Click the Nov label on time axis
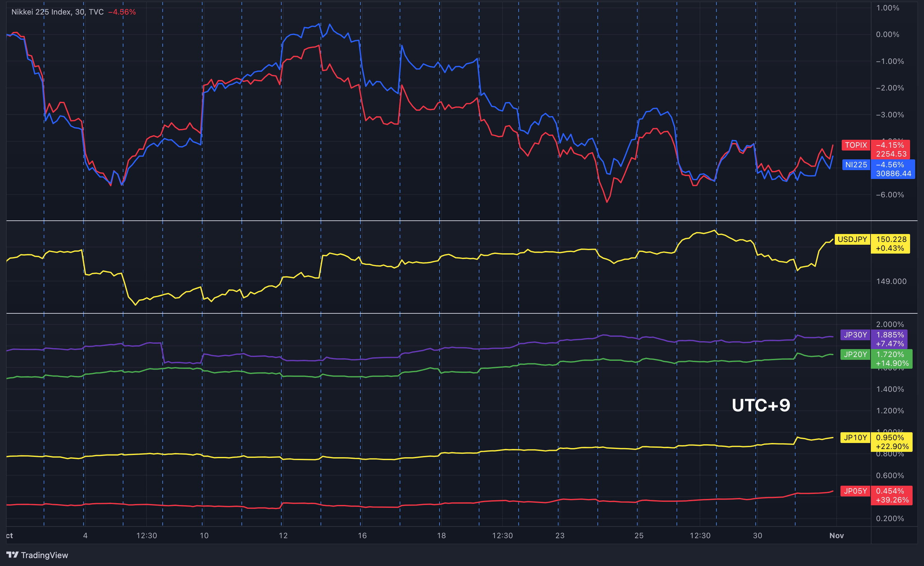The width and height of the screenshot is (924, 566). click(836, 535)
